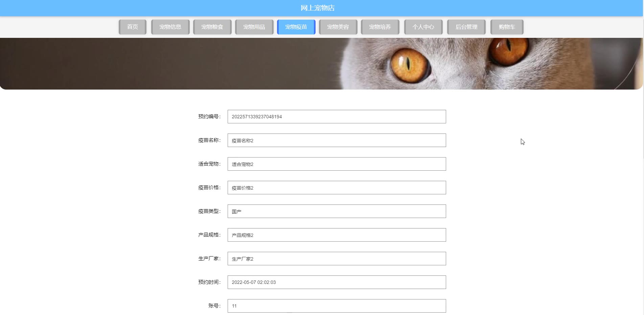Viewport: 644px width, 315px height.
Task: Focus the 账号 input containing 11
Action: [x=337, y=306]
